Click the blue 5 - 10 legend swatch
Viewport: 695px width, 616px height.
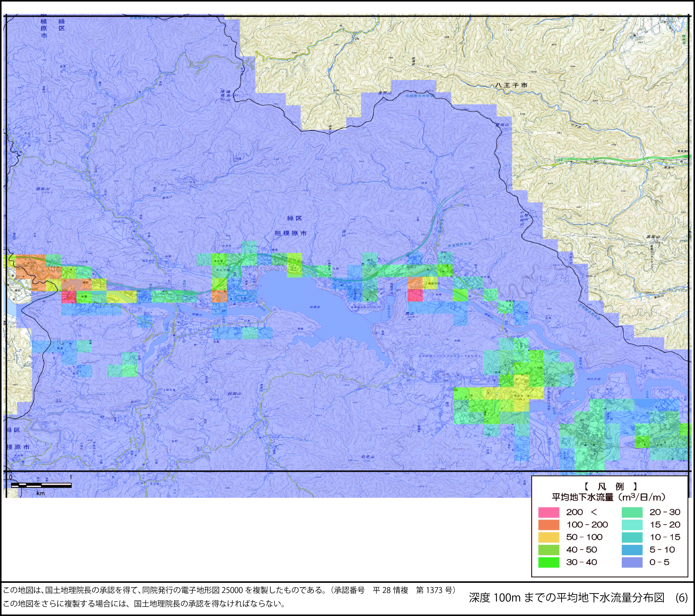click(x=632, y=550)
